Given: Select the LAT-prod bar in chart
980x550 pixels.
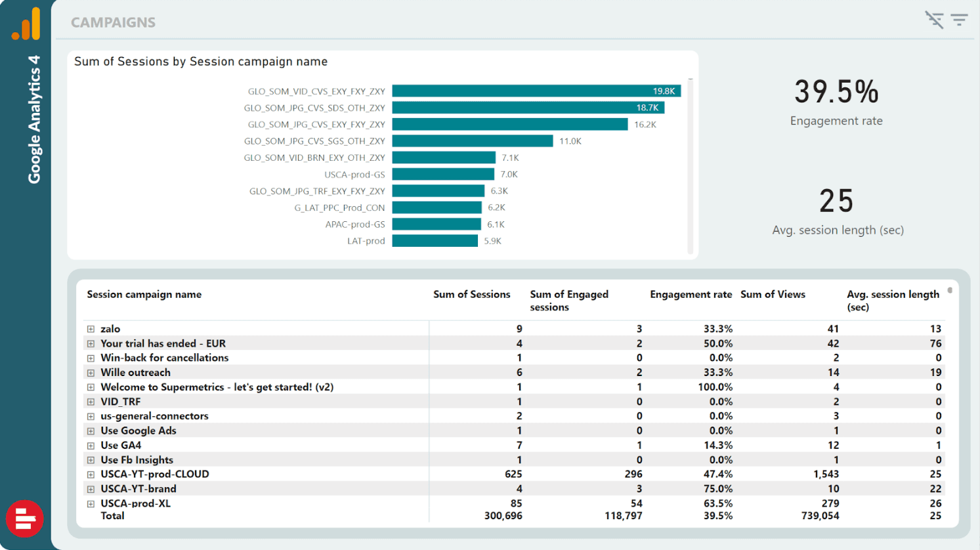Looking at the screenshot, I should (435, 241).
